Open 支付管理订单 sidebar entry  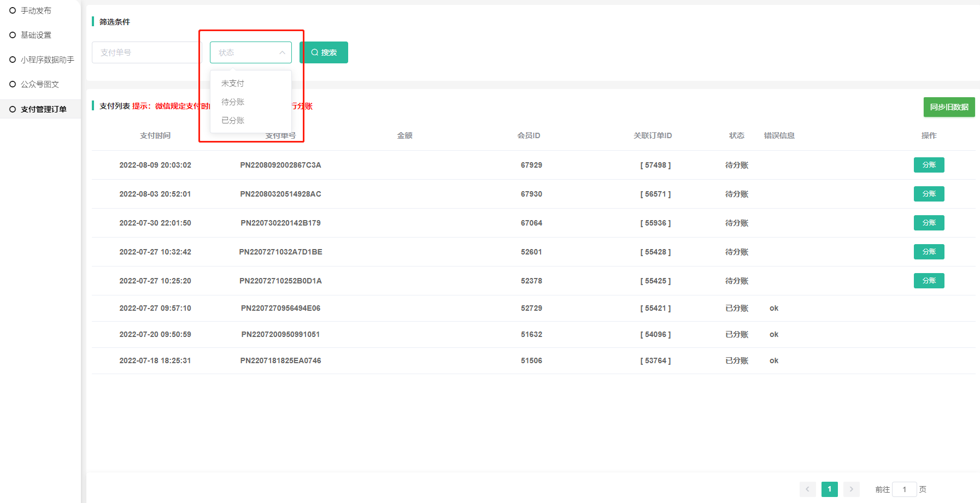tap(43, 109)
